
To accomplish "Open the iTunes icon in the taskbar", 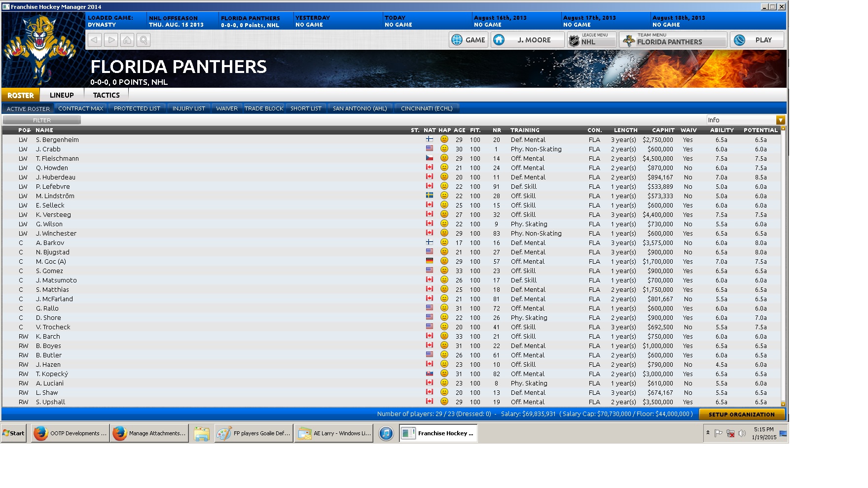I will pyautogui.click(x=386, y=433).
